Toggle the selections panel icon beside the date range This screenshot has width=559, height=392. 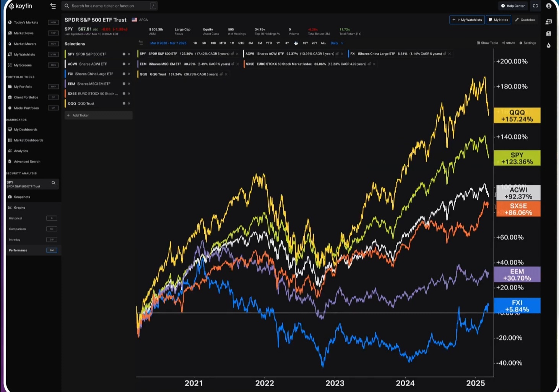[141, 43]
